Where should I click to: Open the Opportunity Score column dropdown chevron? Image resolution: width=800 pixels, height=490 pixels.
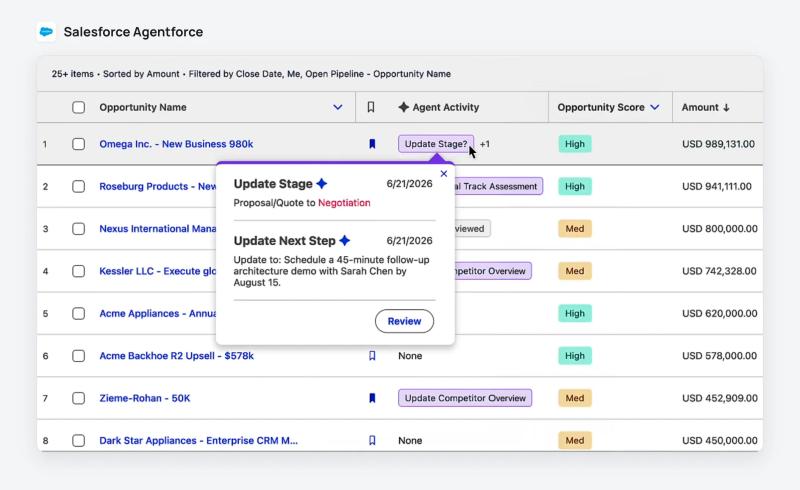click(655, 107)
